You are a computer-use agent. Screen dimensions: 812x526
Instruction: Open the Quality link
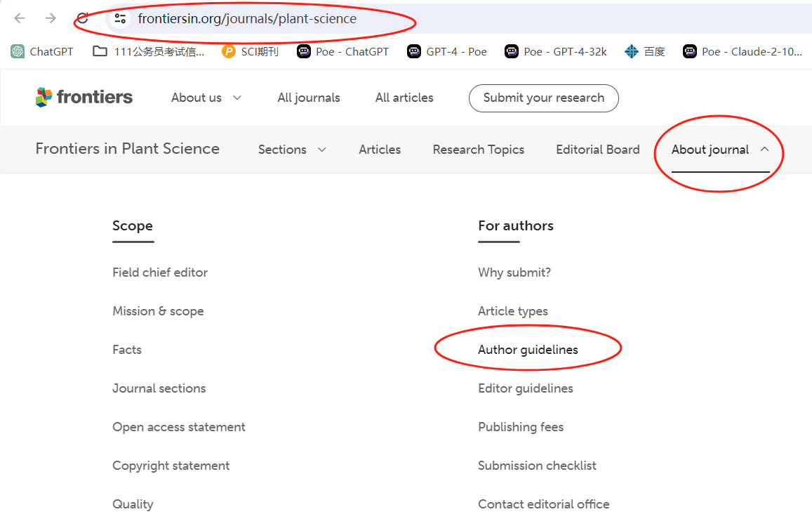coord(133,504)
